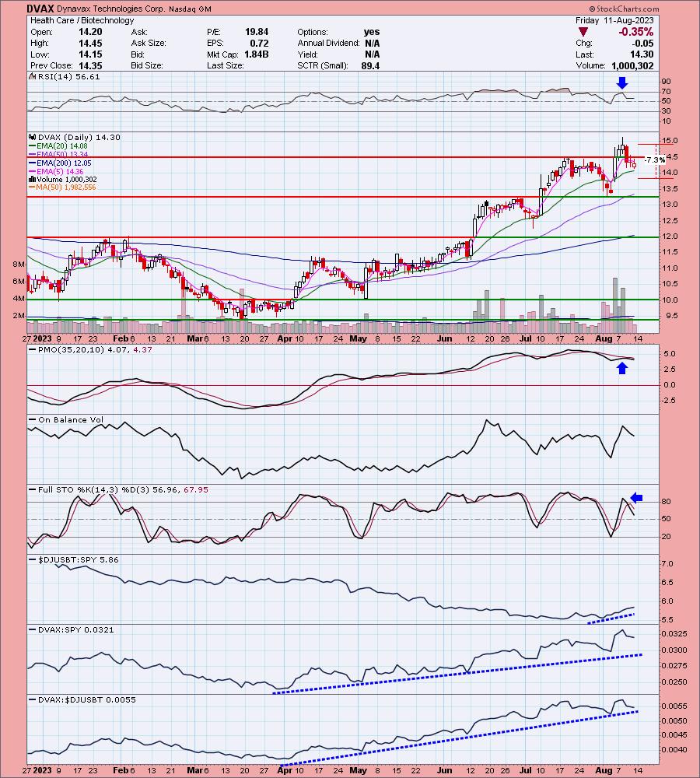Click the DVAX (Daily) 14.30 legend label
Viewport: 700px width, 778px height.
(x=75, y=138)
